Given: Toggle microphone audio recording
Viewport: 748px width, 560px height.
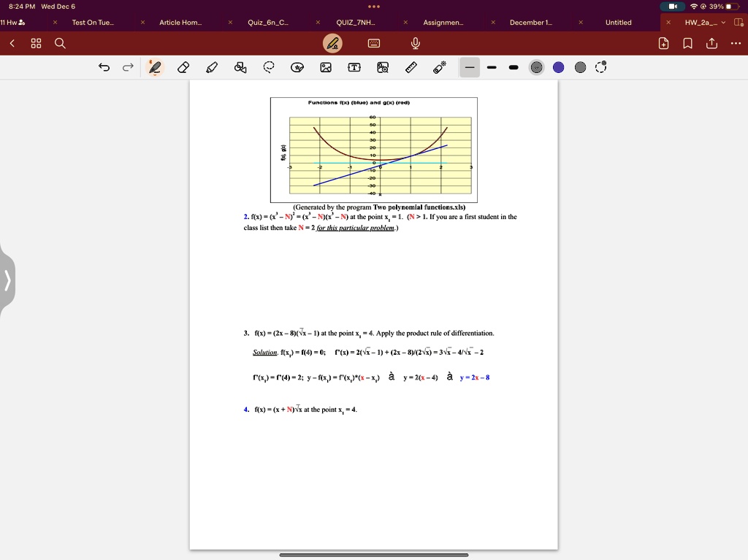Looking at the screenshot, I should click(416, 43).
